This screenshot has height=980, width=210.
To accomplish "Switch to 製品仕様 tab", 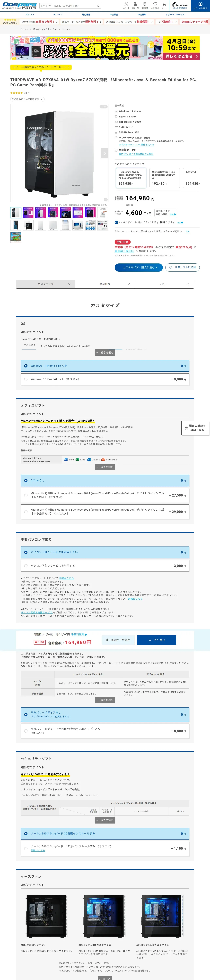I will 105,284.
